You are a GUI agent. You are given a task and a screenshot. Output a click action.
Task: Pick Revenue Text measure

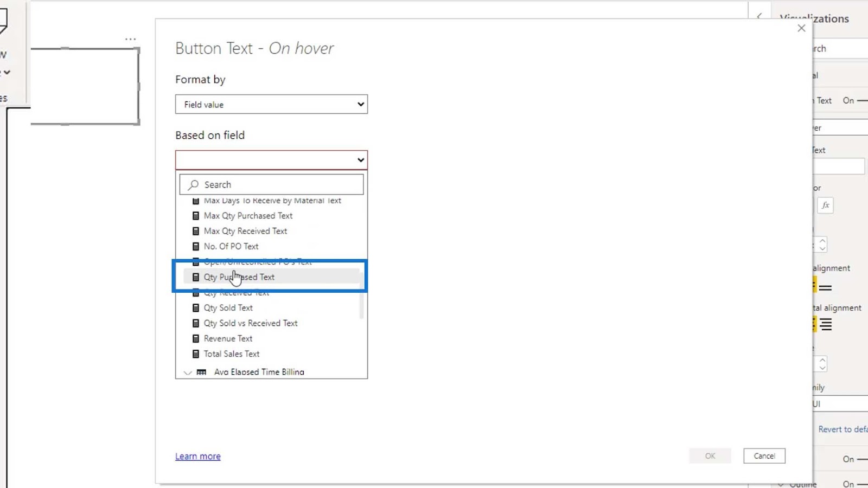pos(228,338)
